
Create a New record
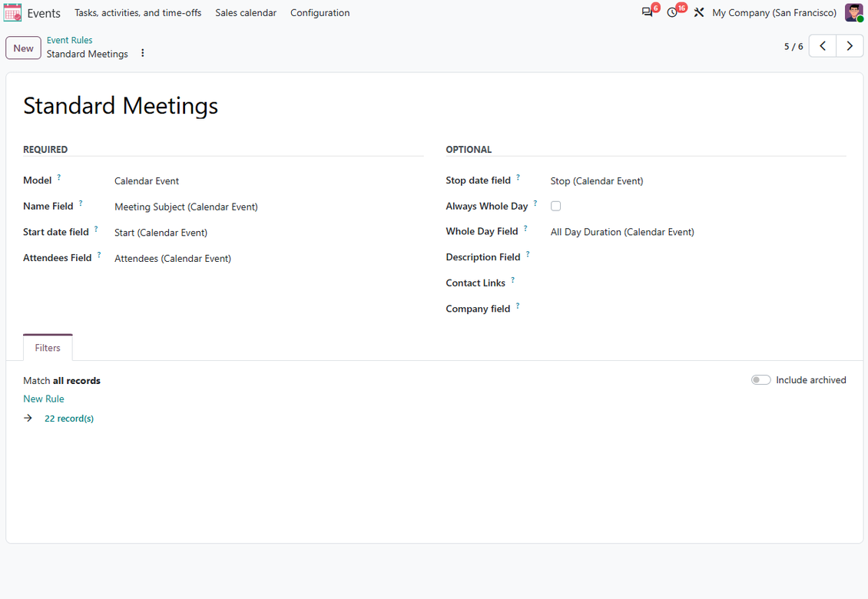click(23, 48)
